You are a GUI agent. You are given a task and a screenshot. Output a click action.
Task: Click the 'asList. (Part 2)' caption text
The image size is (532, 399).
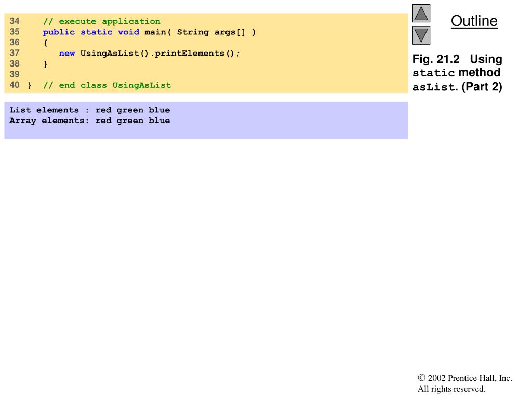click(457, 87)
